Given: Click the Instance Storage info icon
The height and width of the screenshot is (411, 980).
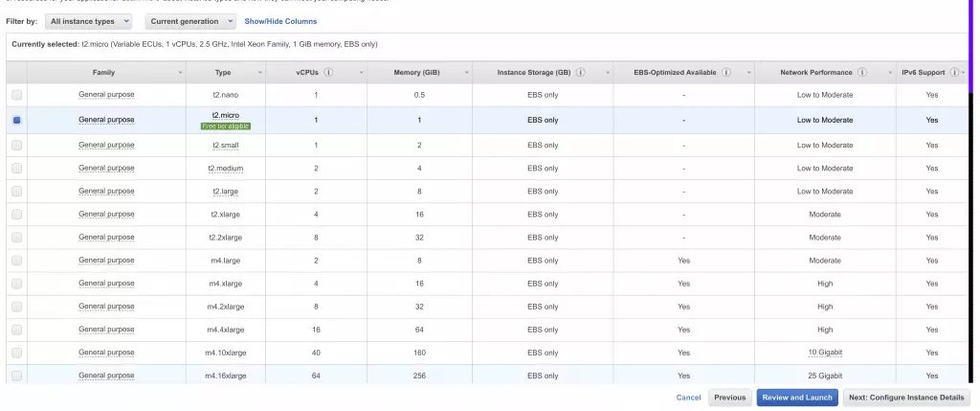Looking at the screenshot, I should [581, 73].
